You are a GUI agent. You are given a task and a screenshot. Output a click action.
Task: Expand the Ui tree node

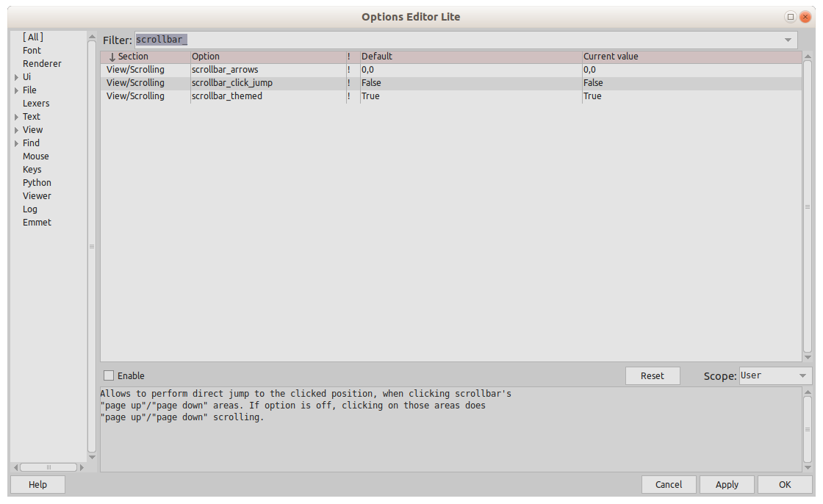click(x=17, y=77)
